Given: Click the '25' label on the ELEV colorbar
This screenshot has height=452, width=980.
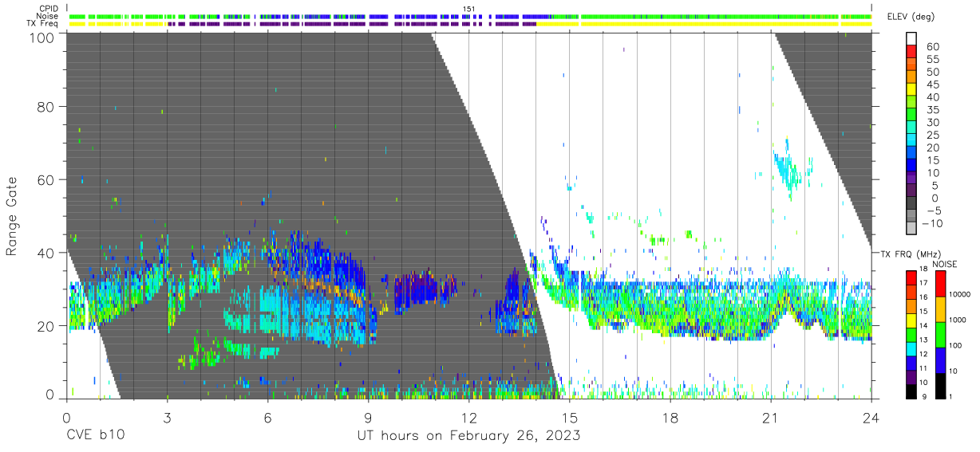Looking at the screenshot, I should (931, 136).
